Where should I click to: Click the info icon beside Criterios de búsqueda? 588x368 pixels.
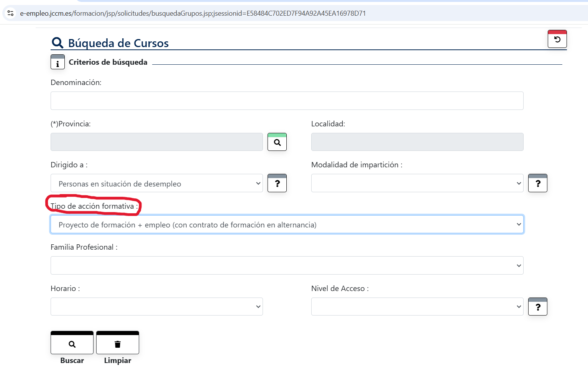(x=57, y=62)
